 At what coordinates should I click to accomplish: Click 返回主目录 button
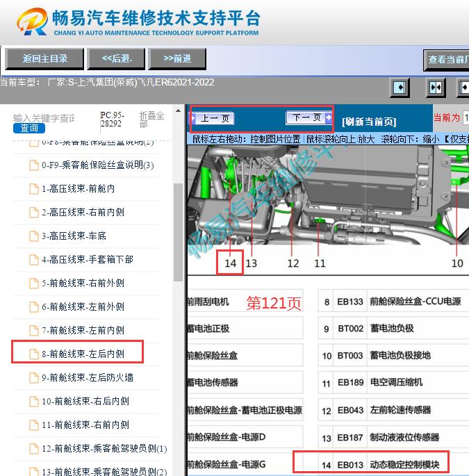click(44, 58)
